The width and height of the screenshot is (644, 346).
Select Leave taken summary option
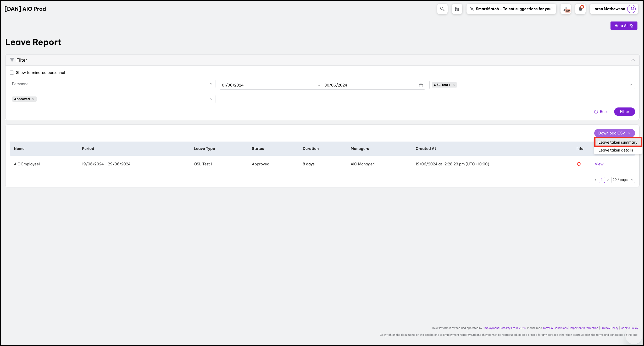(x=618, y=142)
